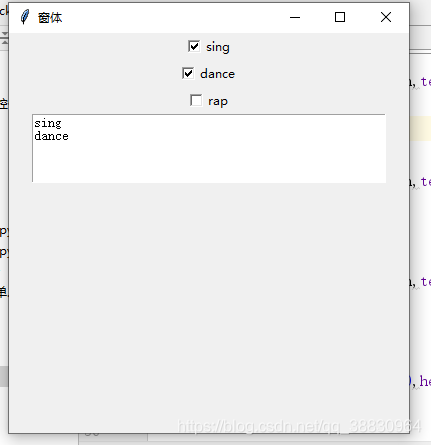This screenshot has height=445, width=431.
Task: Minimize the 窗体 window
Action: (x=295, y=17)
